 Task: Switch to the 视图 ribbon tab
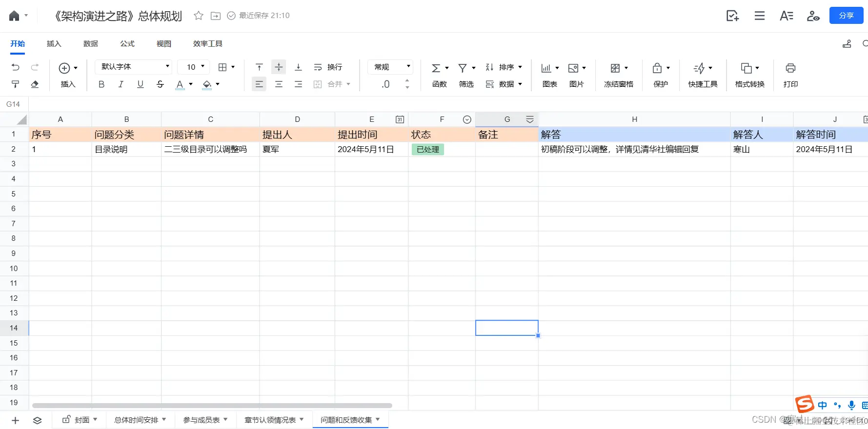[x=164, y=44]
